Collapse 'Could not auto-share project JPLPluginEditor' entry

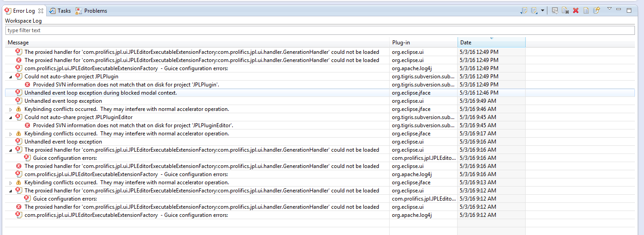[x=10, y=117]
